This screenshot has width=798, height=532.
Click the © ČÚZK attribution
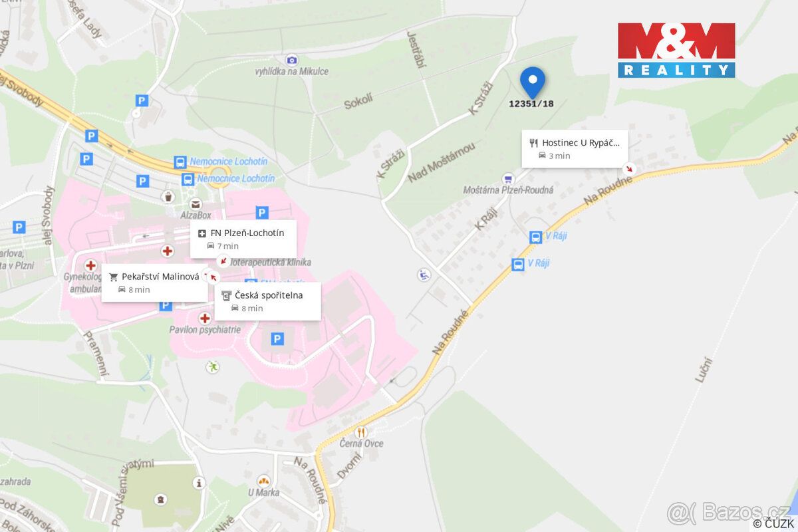tap(774, 523)
